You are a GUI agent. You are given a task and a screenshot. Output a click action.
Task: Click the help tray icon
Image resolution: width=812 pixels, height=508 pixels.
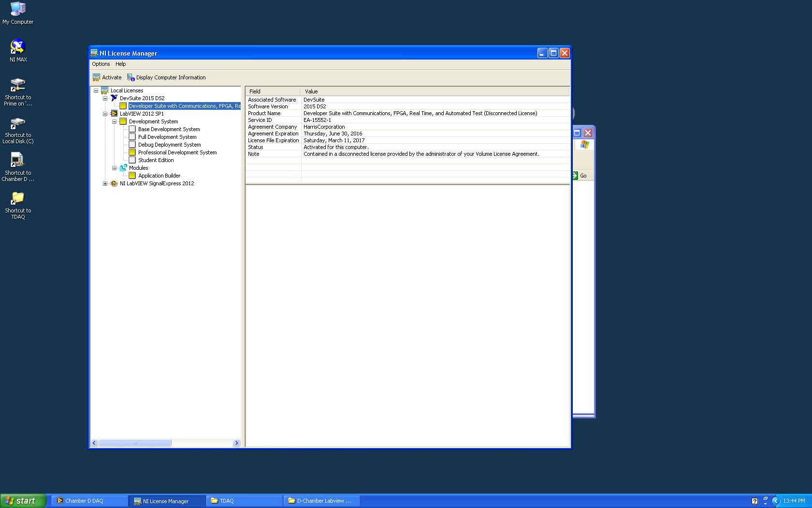754,501
